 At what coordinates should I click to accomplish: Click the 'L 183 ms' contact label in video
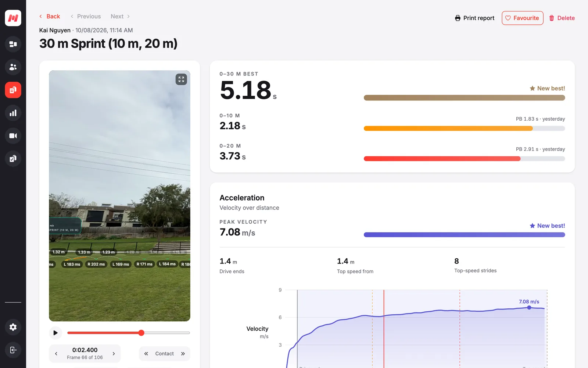pos(72,264)
